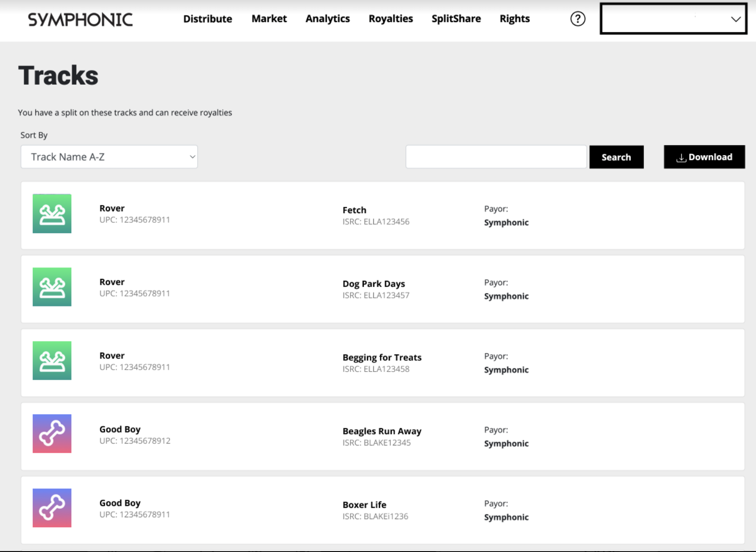The width and height of the screenshot is (756, 552).
Task: Select the Dog Park Days track title
Action: coord(374,284)
